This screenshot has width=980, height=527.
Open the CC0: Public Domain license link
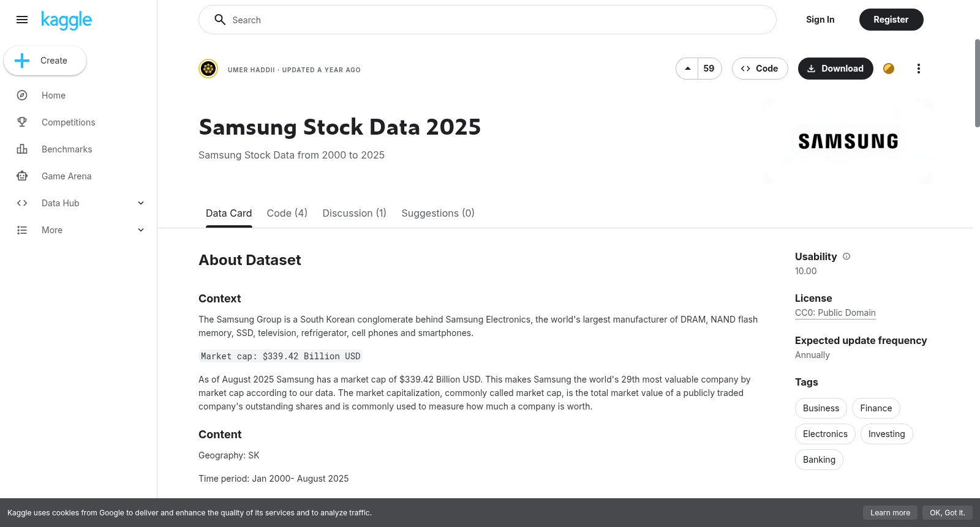[835, 313]
